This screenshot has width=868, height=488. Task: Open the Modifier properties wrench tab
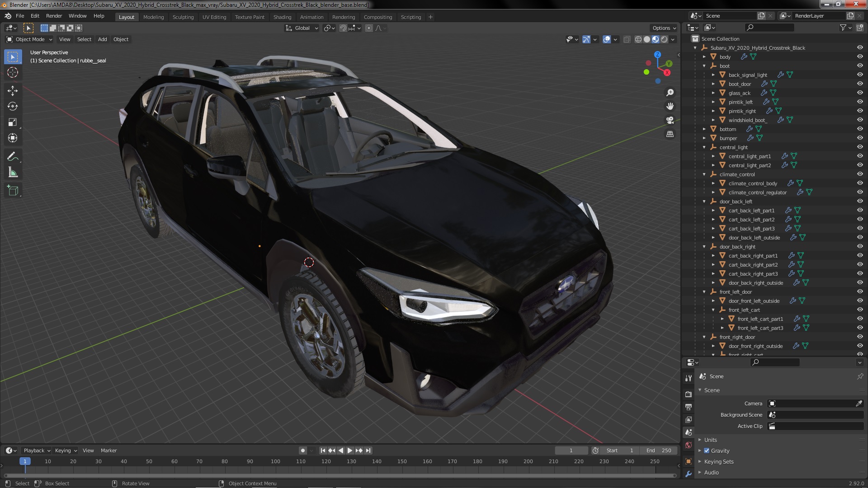pos(689,474)
